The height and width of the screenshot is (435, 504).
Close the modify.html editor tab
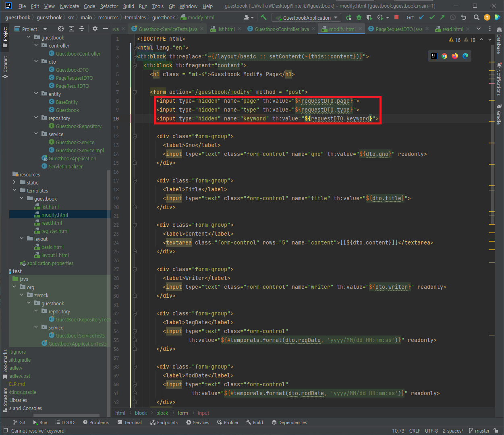pyautogui.click(x=361, y=29)
